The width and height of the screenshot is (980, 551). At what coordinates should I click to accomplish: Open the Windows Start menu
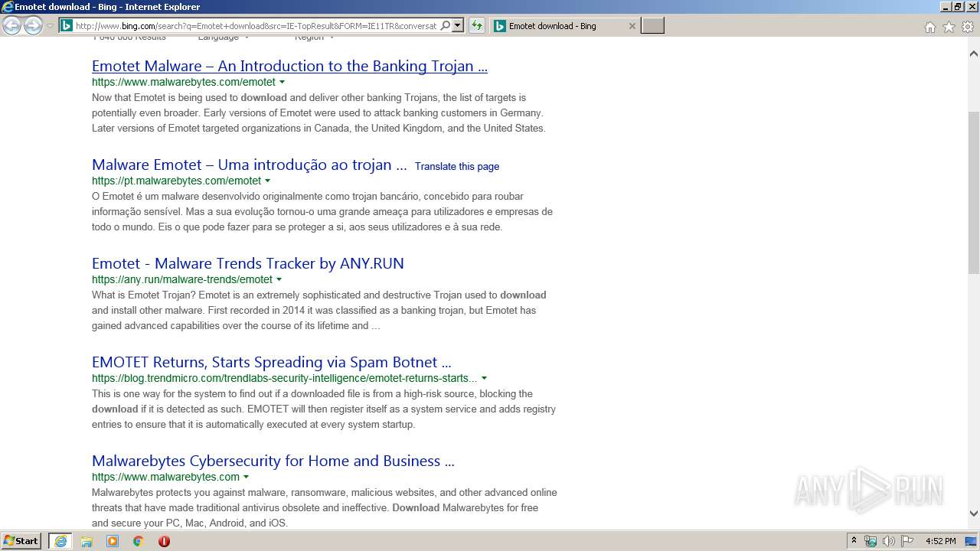pyautogui.click(x=21, y=540)
